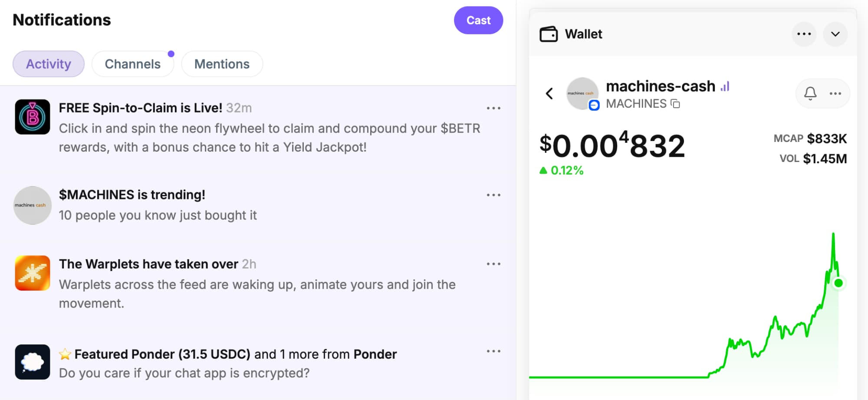The height and width of the screenshot is (400, 868).
Task: Copy the MACHINES ticker address
Action: coord(675,104)
